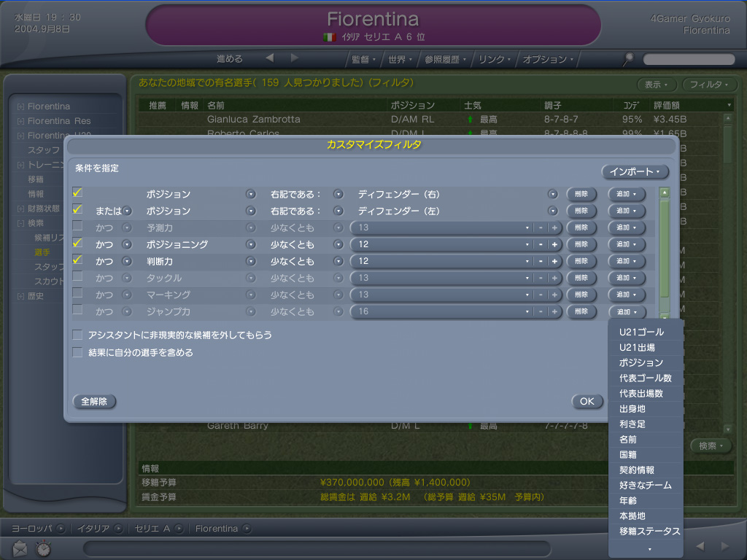Image resolution: width=747 pixels, height=560 pixels.
Task: Click the 全解除 button
Action: coord(94,402)
